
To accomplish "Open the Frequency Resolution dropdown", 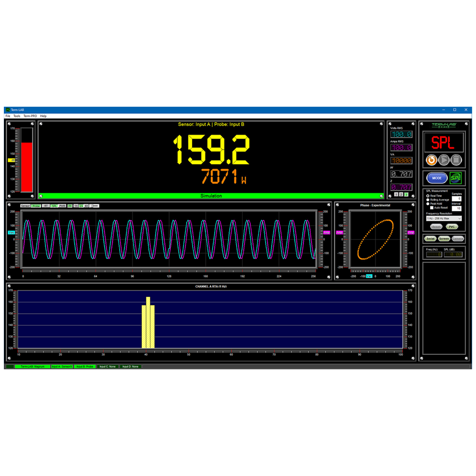I will (444, 219).
